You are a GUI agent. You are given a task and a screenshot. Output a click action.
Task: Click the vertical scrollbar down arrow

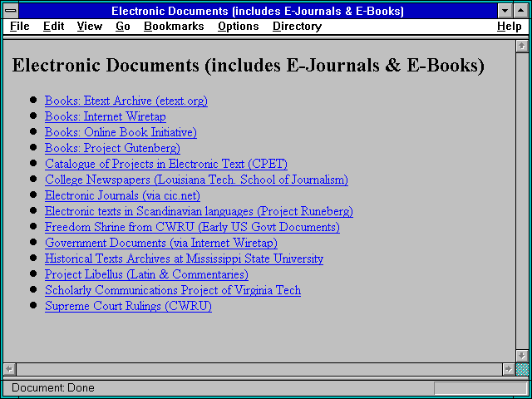(x=522, y=356)
